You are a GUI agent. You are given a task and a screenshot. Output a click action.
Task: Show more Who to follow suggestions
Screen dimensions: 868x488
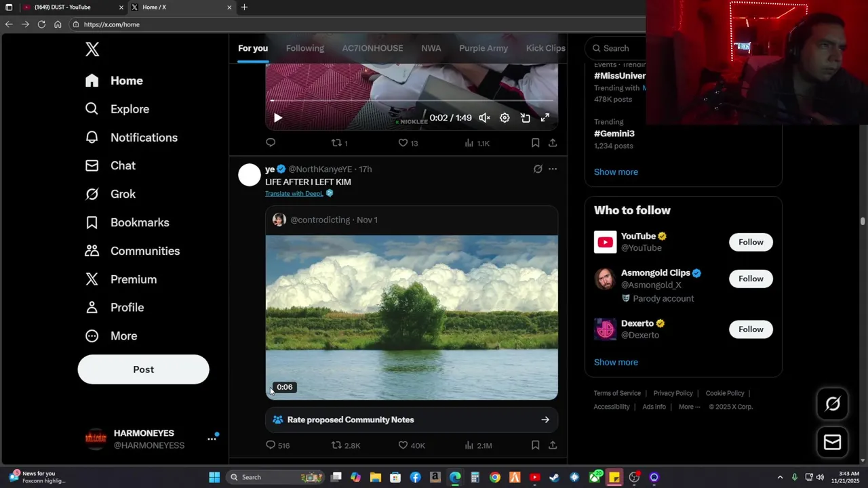click(x=616, y=363)
